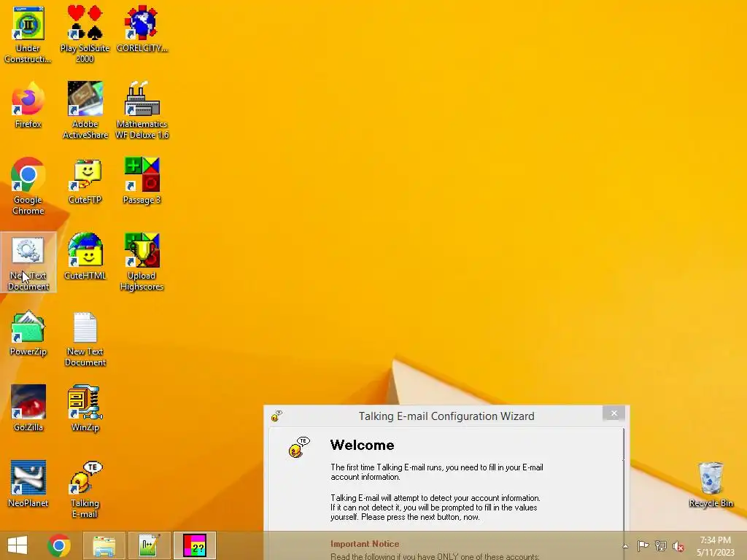747x560 pixels.
Task: Click the colorful question marks taskbar app
Action: click(x=194, y=545)
